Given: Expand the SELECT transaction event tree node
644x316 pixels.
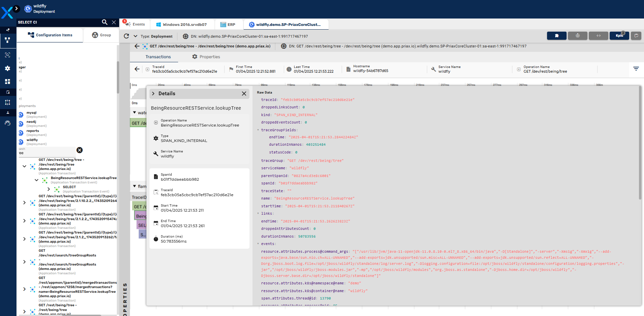Looking at the screenshot, I should click(x=48, y=189).
